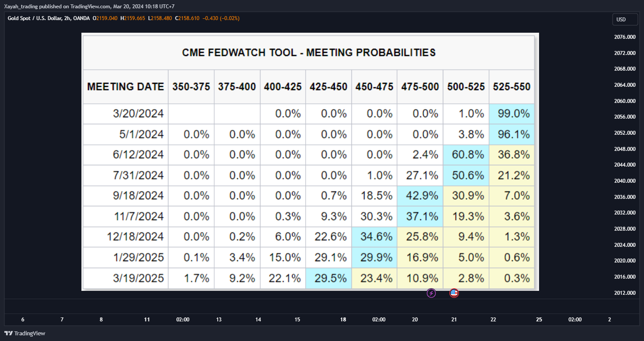Click the US flag economic event icon
The width and height of the screenshot is (644, 341).
tap(454, 293)
